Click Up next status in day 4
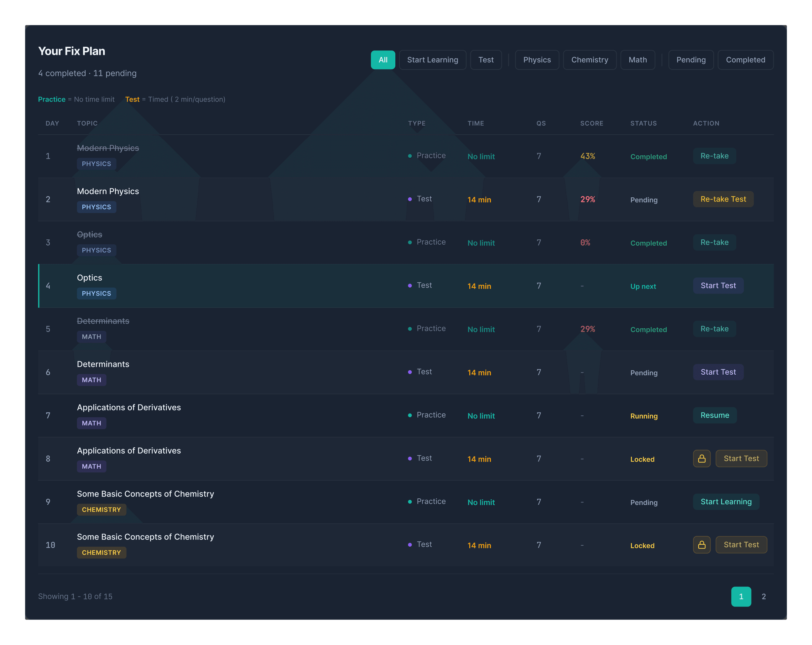The height and width of the screenshot is (645, 812). click(x=643, y=286)
